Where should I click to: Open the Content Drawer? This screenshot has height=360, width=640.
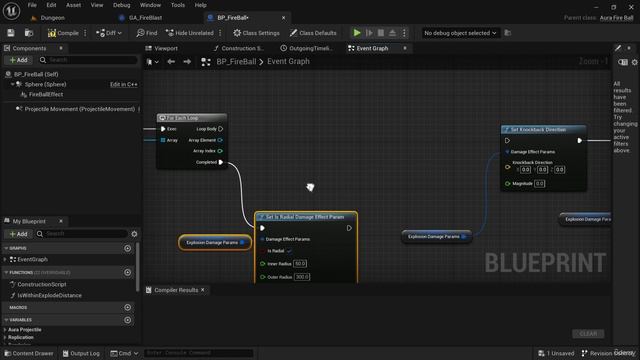coord(29,353)
